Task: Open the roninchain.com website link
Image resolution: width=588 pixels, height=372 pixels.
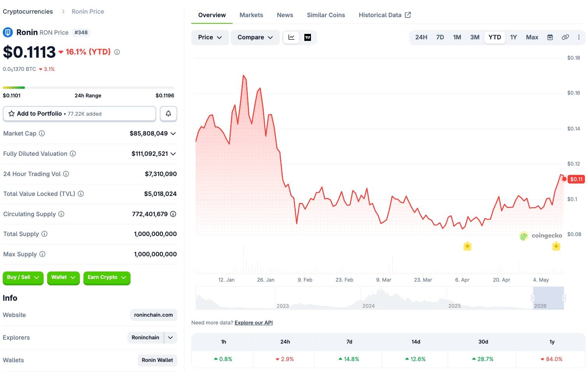Action: coord(154,315)
